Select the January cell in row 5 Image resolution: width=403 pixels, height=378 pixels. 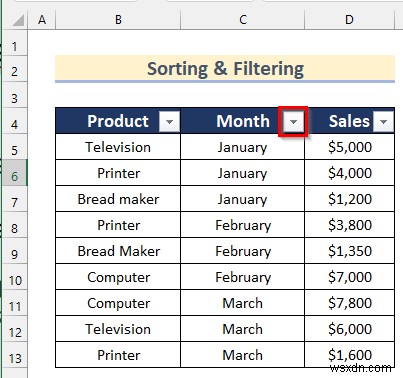pyautogui.click(x=243, y=147)
